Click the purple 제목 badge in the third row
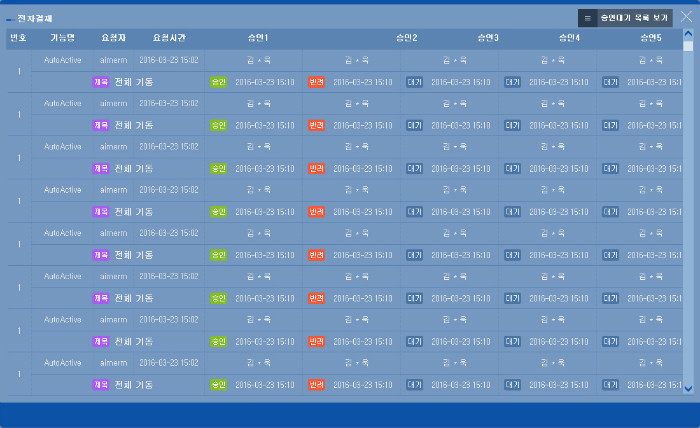 click(100, 169)
